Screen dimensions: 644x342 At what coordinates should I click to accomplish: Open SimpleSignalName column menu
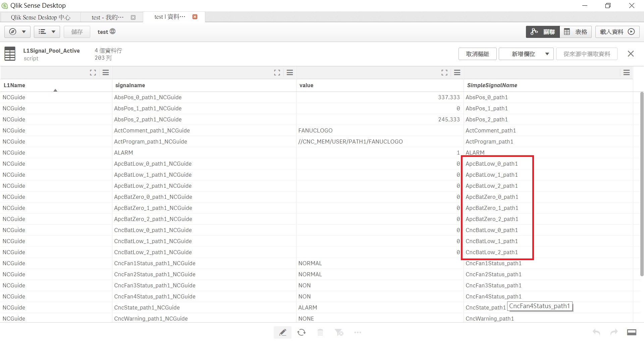(627, 72)
